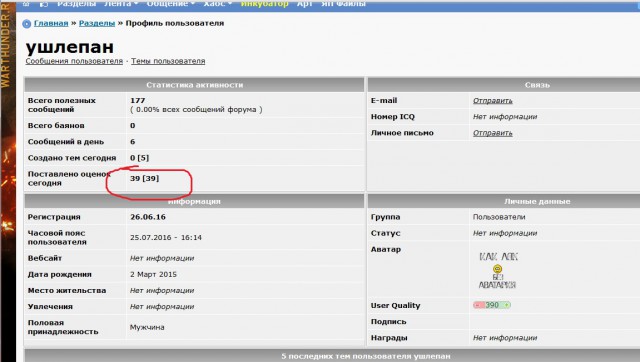Click the timezone value 25.07.2016 - 16:14
Screen dimensions: 640x362
166,238
